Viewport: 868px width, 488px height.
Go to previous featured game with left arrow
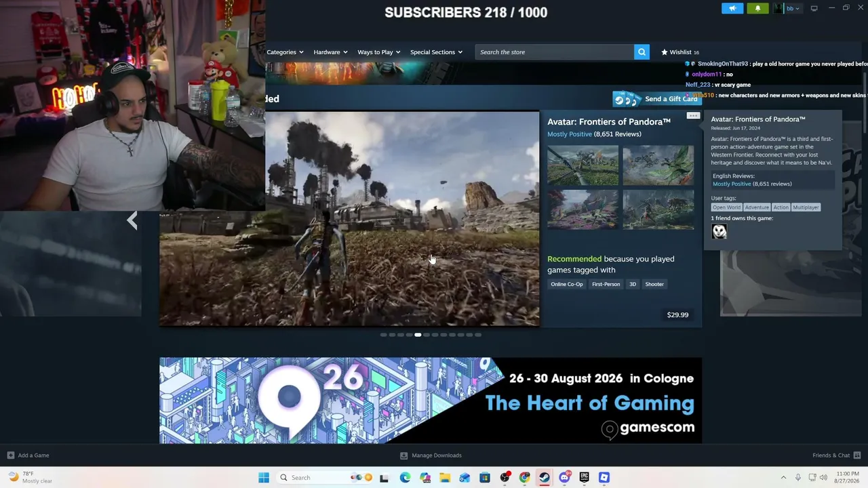coord(132,220)
